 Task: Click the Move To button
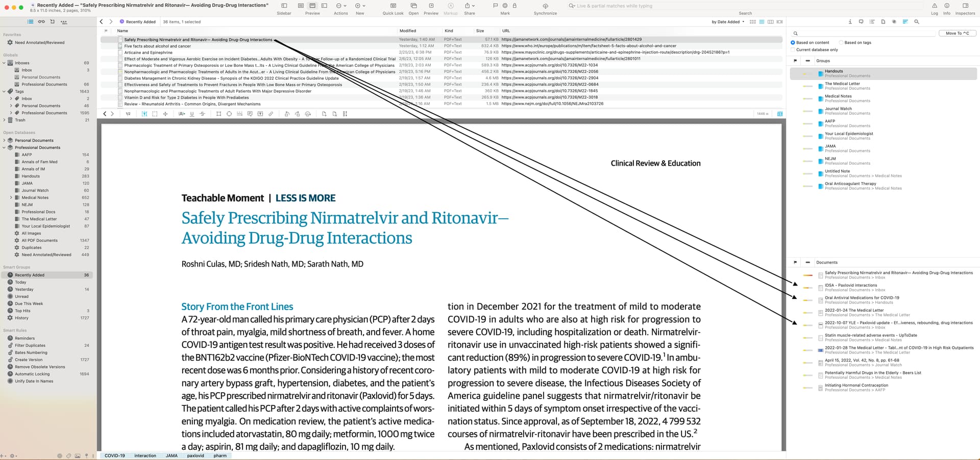tap(957, 33)
